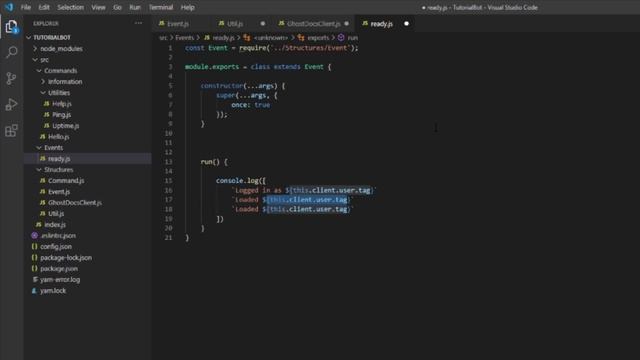Screen dimensions: 640x360
Task: Open the Run menu
Action: pyautogui.click(x=135, y=7)
